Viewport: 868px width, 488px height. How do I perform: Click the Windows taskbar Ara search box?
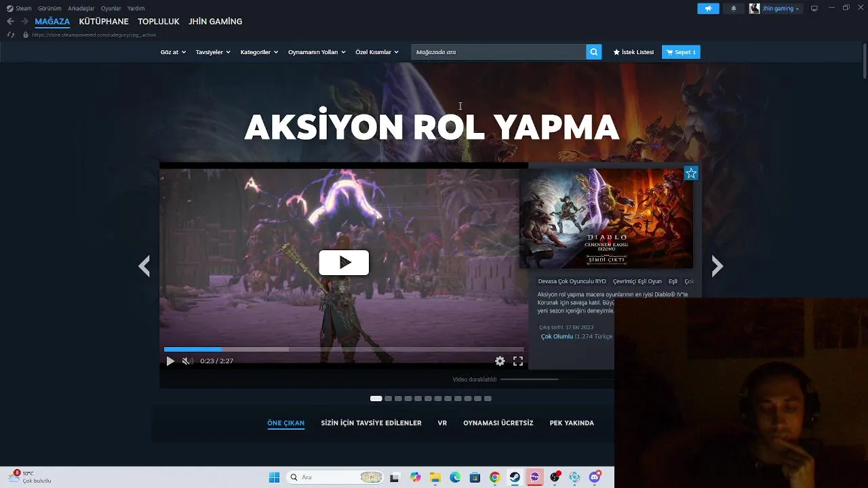click(x=334, y=477)
